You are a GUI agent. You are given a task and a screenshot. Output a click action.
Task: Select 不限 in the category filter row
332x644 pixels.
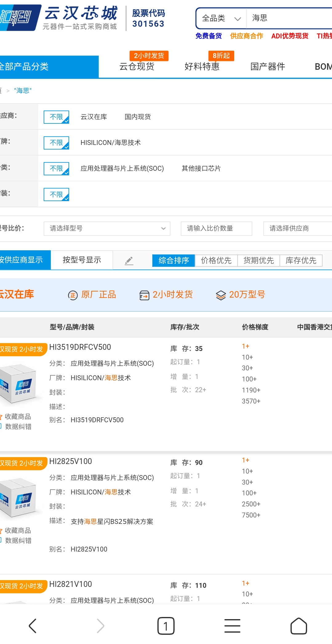coord(56,169)
